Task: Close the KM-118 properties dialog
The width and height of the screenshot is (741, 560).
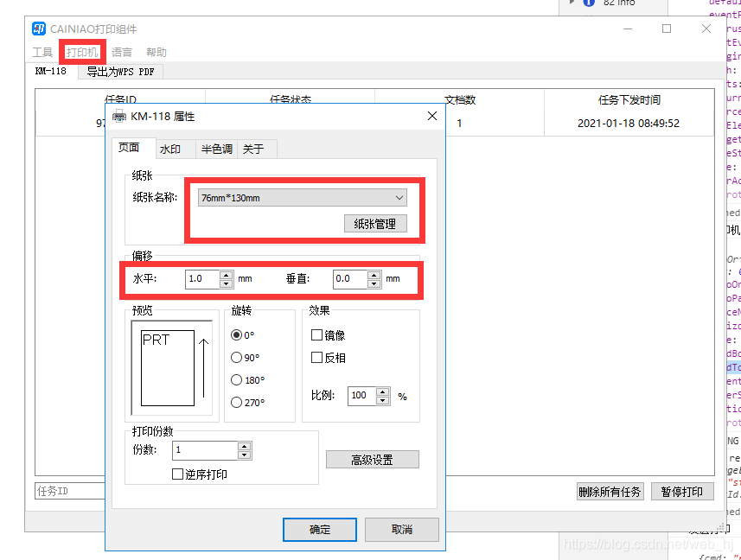Action: click(x=432, y=116)
